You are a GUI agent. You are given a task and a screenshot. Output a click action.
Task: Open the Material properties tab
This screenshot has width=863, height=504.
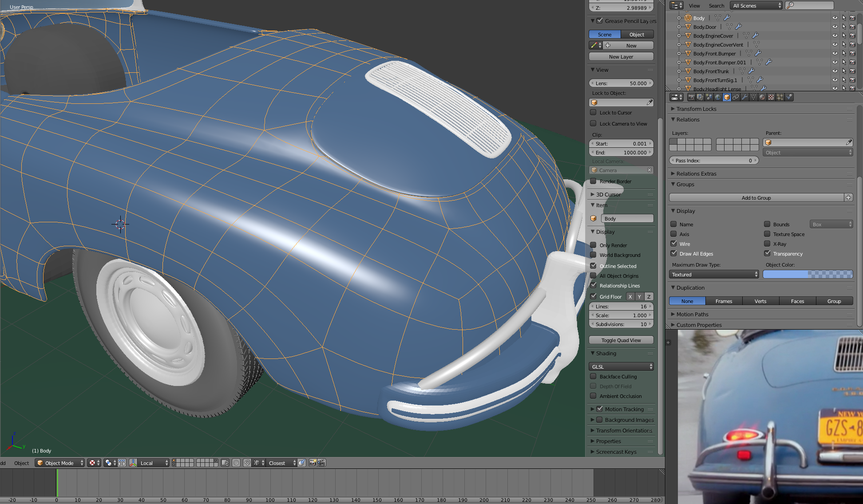tap(762, 97)
